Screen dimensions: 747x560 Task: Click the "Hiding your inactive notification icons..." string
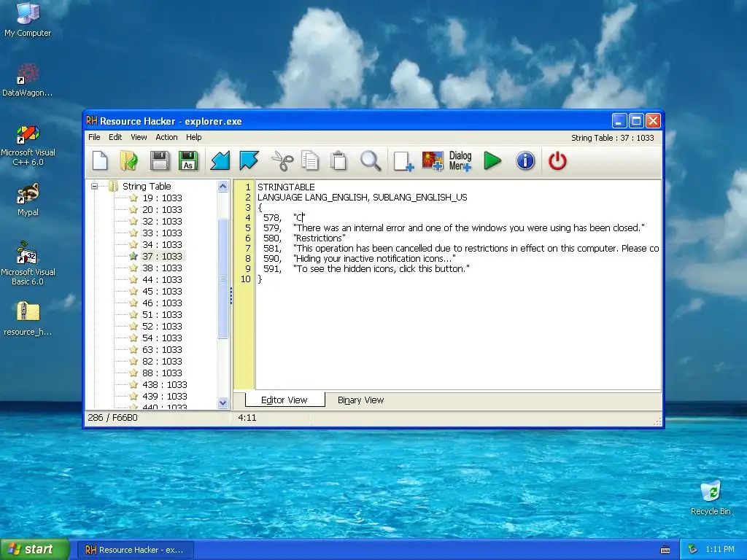(x=374, y=259)
